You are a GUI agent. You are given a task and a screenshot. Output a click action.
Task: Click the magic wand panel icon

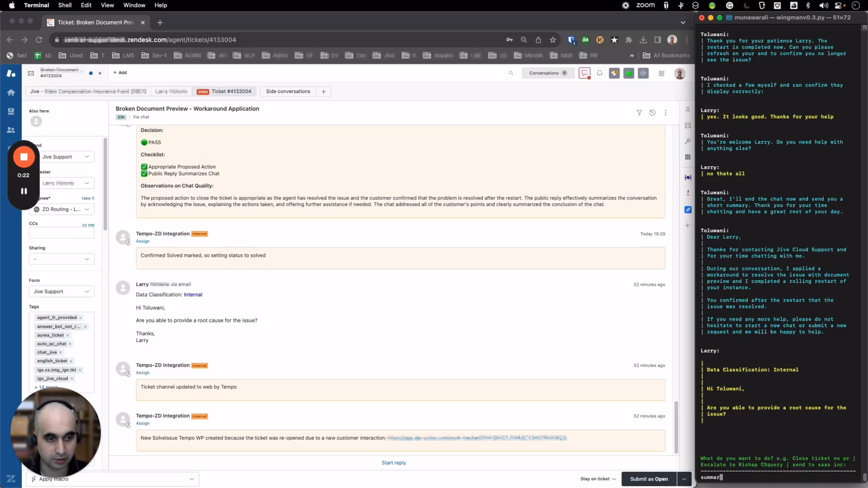click(688, 141)
